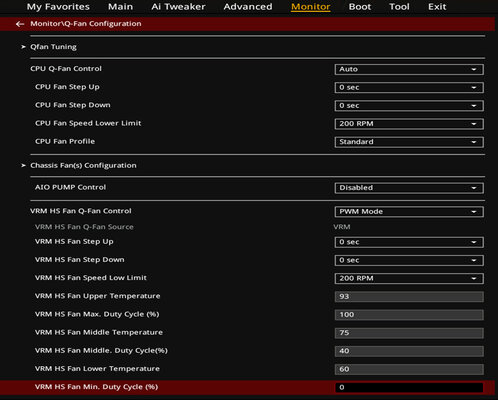
Task: Open the My Favorites tab
Action: click(58, 7)
